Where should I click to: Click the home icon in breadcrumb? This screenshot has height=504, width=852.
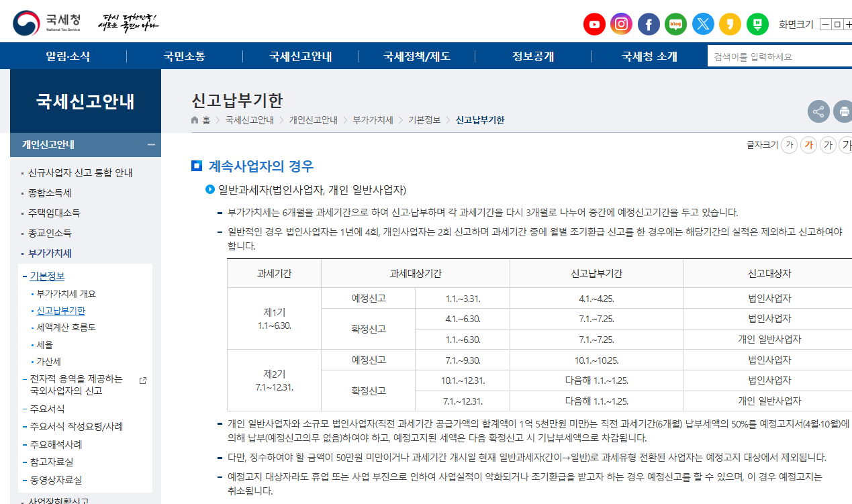195,120
